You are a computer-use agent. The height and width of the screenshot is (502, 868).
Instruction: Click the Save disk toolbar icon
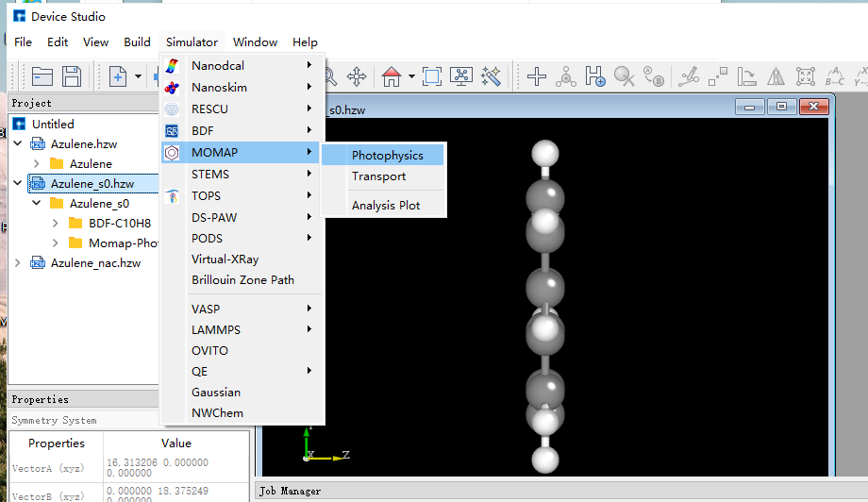72,76
